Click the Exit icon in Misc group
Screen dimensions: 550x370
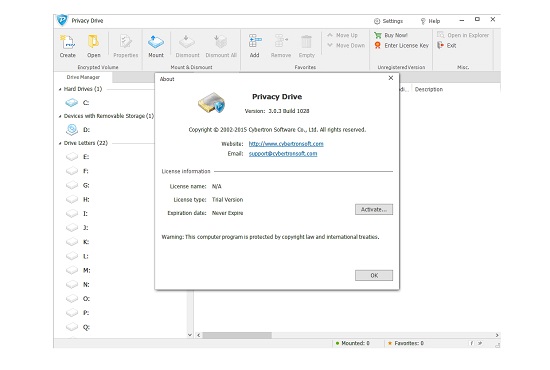pos(441,46)
